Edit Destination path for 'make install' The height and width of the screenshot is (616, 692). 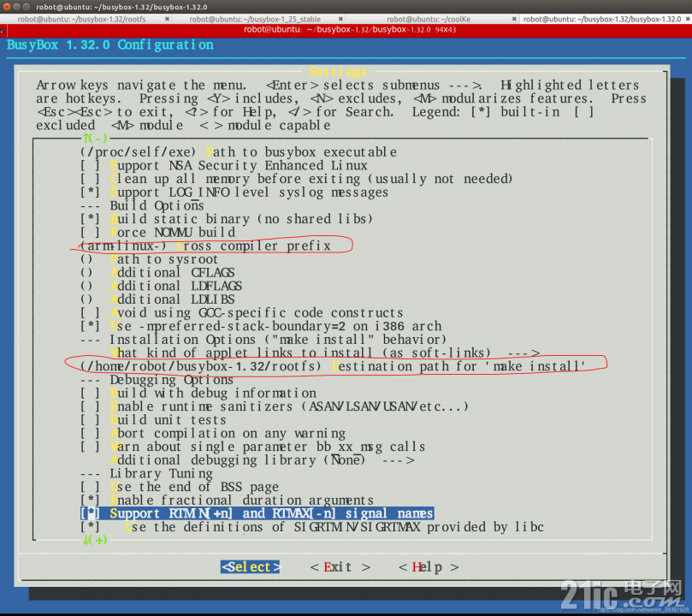333,366
